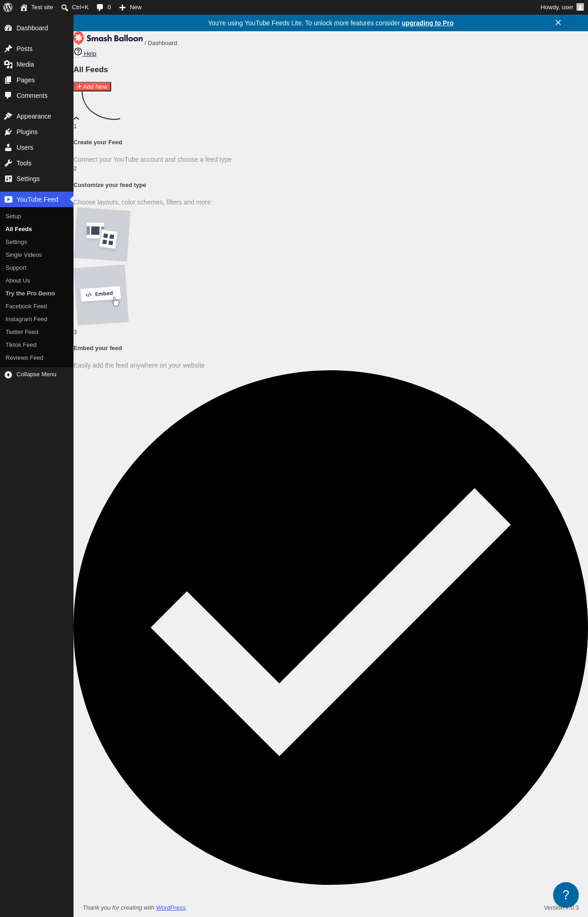Screen dimensions: 588x917
Task: Click the WordPress logo in admin bar
Action: pyautogui.click(x=8, y=7)
